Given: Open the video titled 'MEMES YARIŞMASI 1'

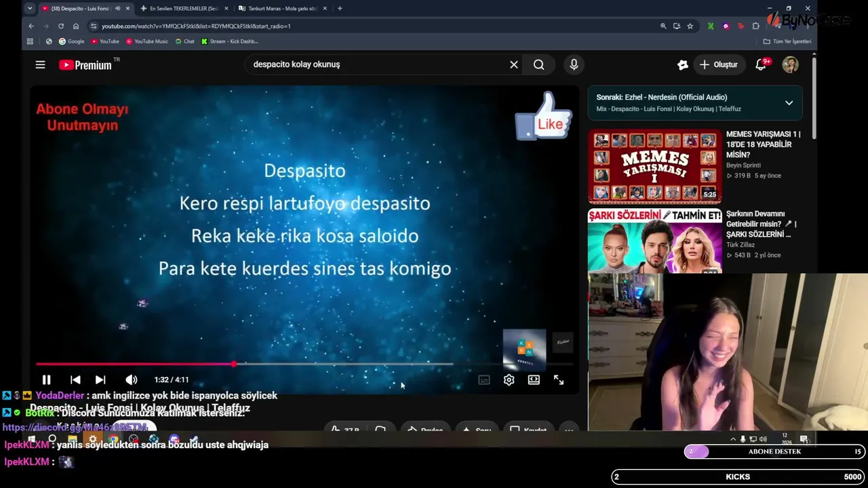Looking at the screenshot, I should [x=763, y=144].
